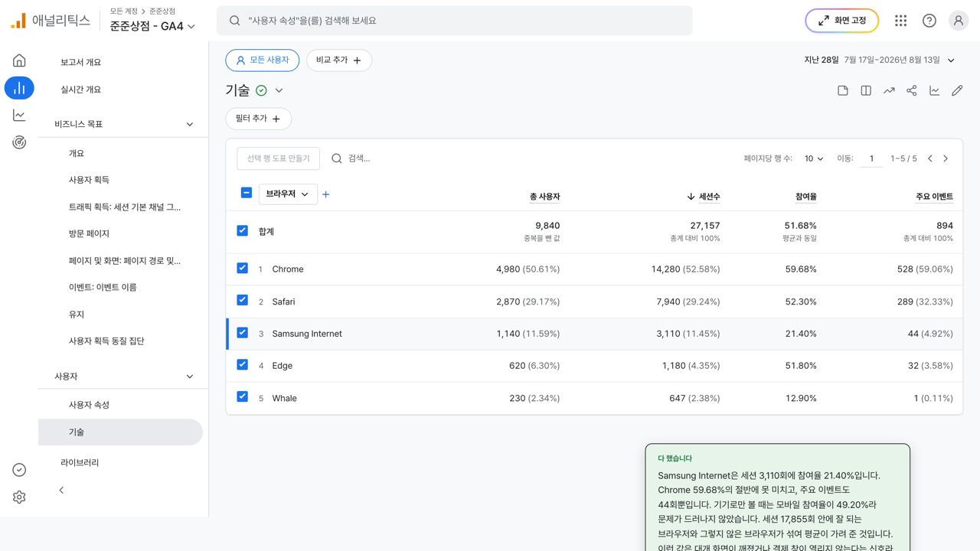Image resolution: width=980 pixels, height=551 pixels.
Task: Open the 사용자 획득 동질 집단 report
Action: click(x=106, y=341)
